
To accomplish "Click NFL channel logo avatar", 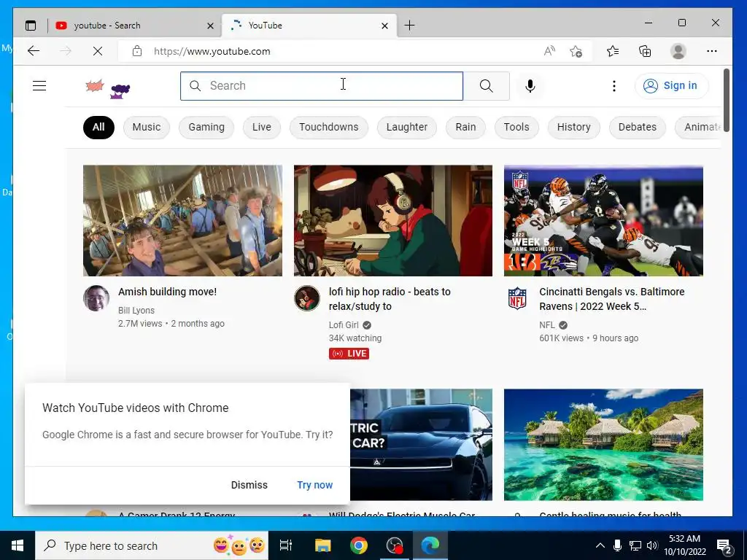I will 517,298.
